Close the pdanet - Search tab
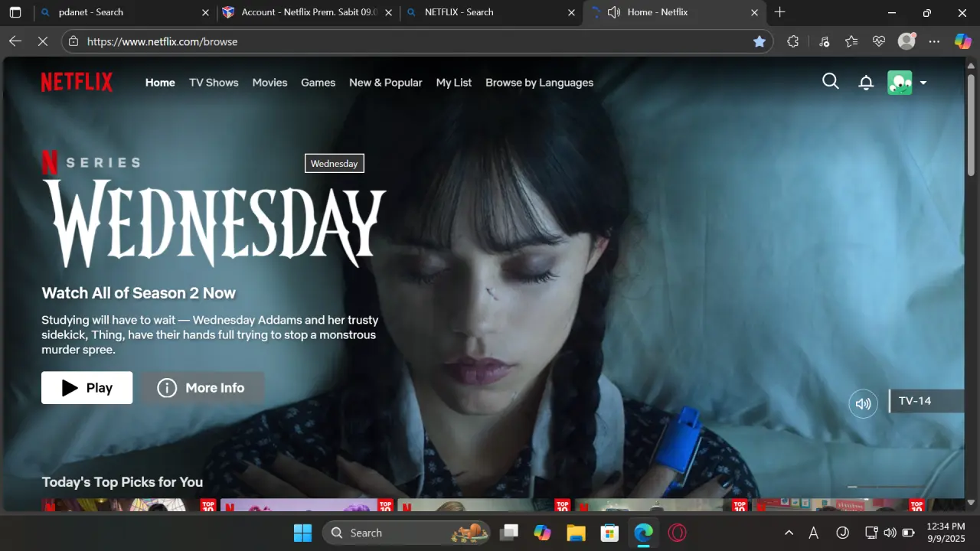The height and width of the screenshot is (551, 980). [x=205, y=12]
